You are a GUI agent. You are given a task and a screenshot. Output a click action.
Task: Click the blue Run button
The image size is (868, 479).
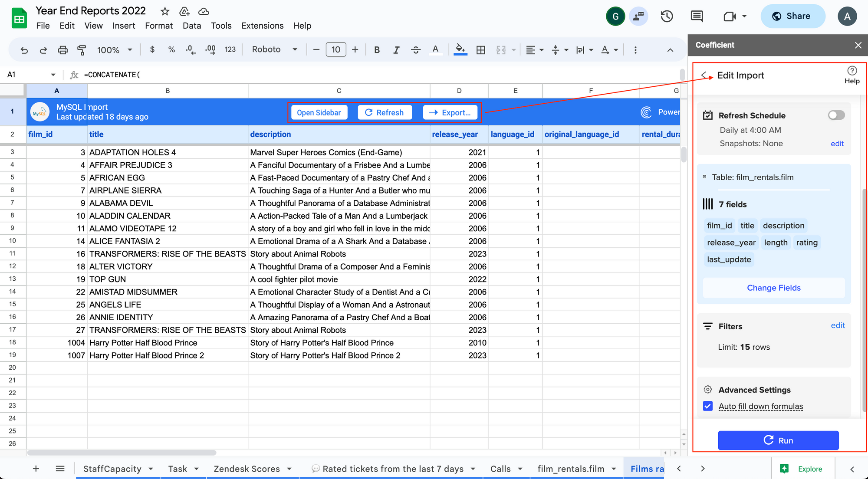[778, 440]
